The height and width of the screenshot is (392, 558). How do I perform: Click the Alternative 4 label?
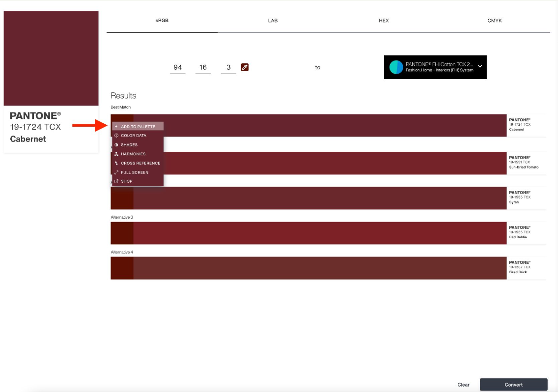[x=122, y=252]
